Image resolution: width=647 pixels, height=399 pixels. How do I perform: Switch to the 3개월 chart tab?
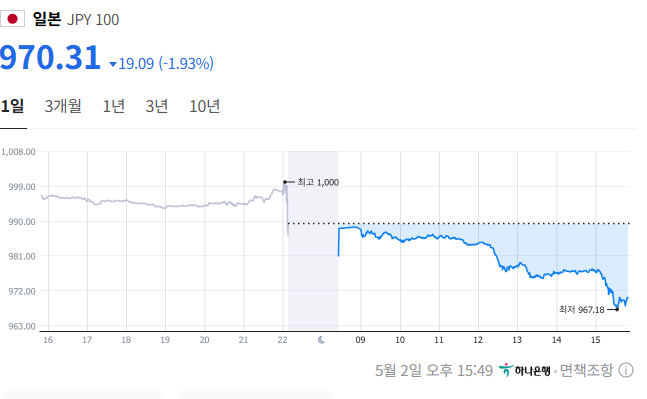pyautogui.click(x=63, y=106)
